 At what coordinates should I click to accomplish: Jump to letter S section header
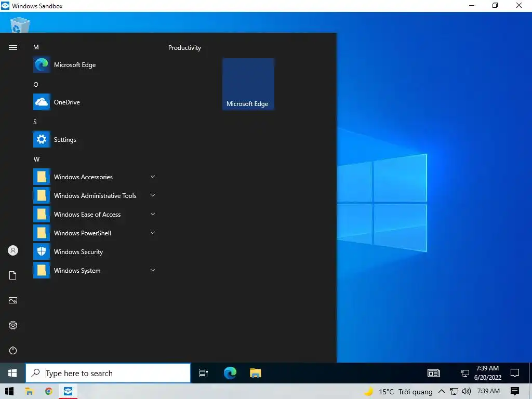[35, 122]
